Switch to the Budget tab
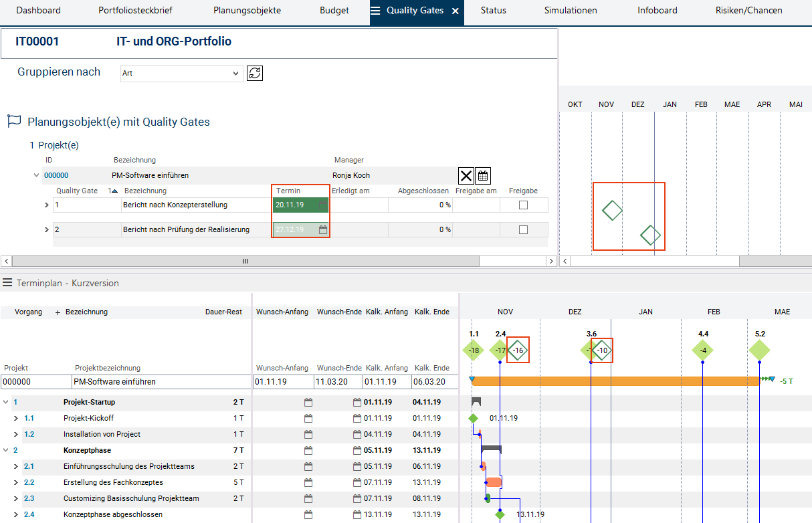Image resolution: width=812 pixels, height=523 pixels. click(x=334, y=11)
